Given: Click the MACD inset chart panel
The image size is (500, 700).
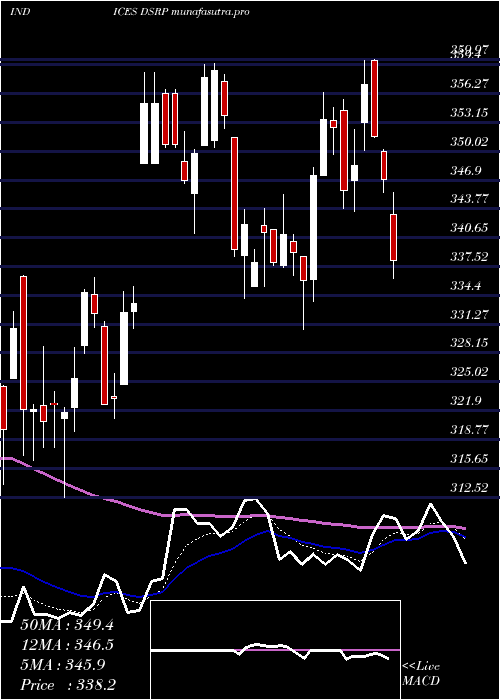Looking at the screenshot, I should pyautogui.click(x=275, y=650).
